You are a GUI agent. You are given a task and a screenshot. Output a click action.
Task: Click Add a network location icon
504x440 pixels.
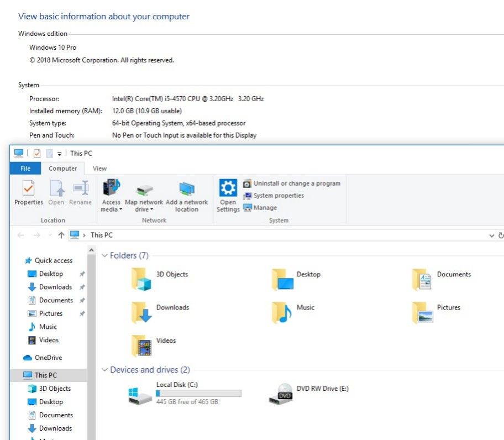coord(187,190)
